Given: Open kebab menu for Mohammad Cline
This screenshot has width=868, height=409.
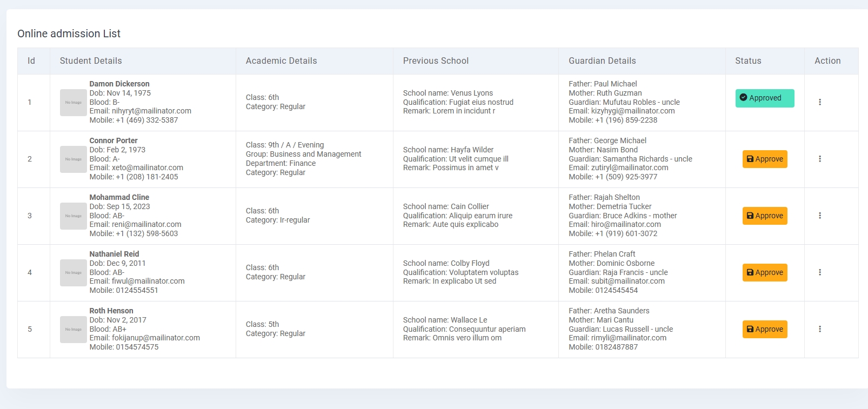Looking at the screenshot, I should point(819,216).
